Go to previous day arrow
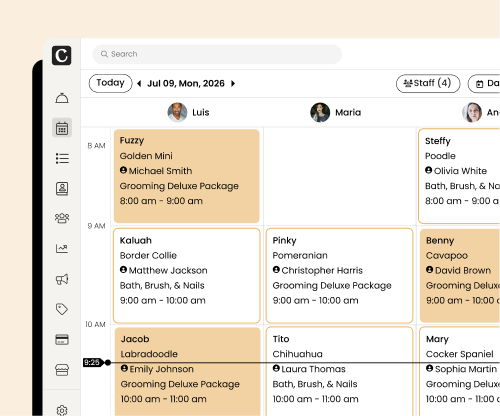The width and height of the screenshot is (500, 416). [139, 83]
